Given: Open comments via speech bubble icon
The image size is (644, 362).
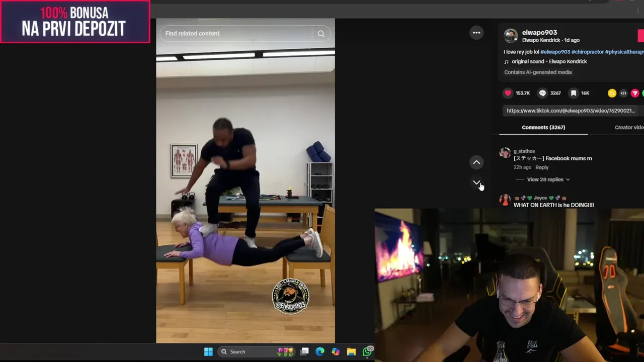Looking at the screenshot, I should (542, 93).
